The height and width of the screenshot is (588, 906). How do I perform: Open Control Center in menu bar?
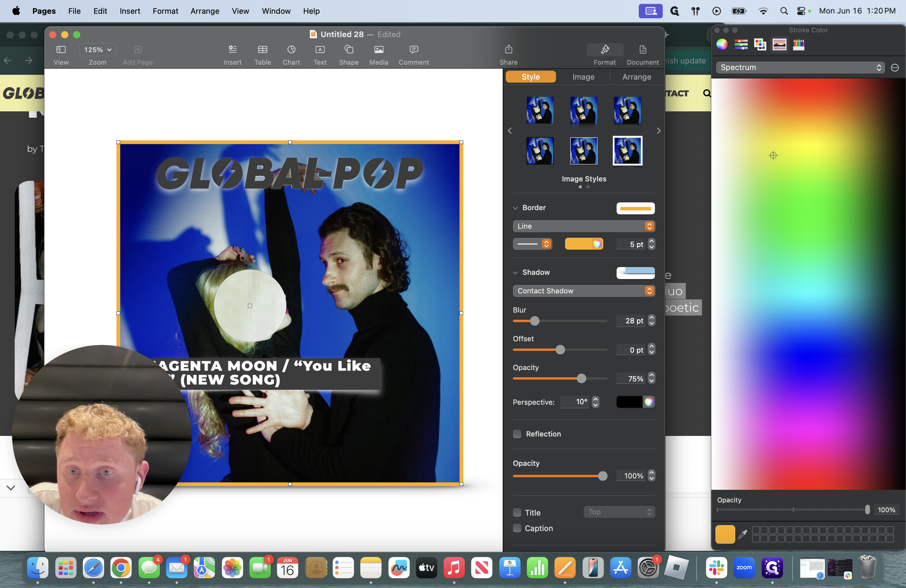point(801,11)
